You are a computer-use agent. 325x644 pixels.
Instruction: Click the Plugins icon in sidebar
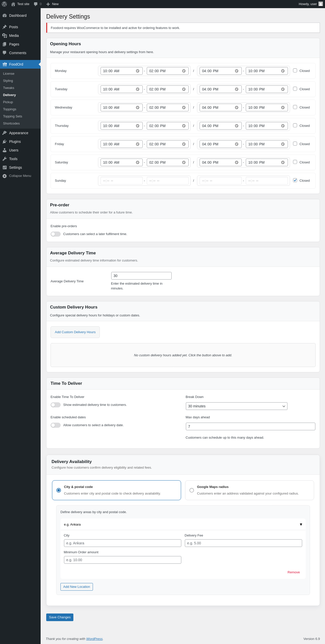tap(5, 142)
